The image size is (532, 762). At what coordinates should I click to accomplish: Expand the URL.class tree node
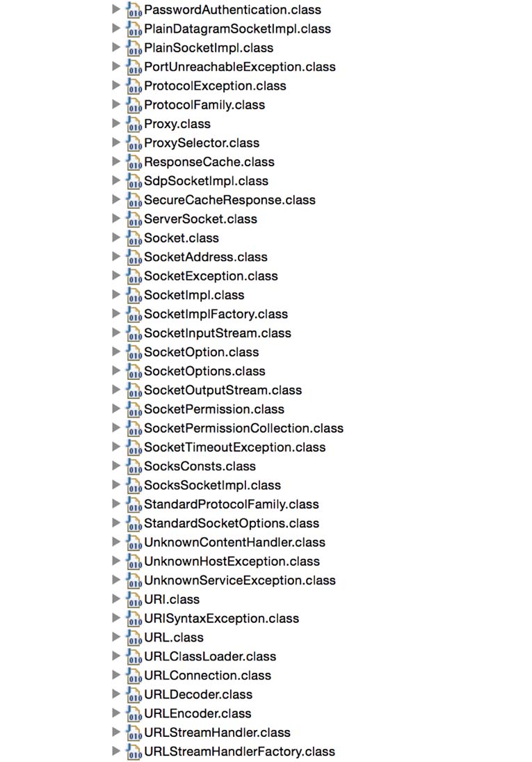pyautogui.click(x=116, y=637)
